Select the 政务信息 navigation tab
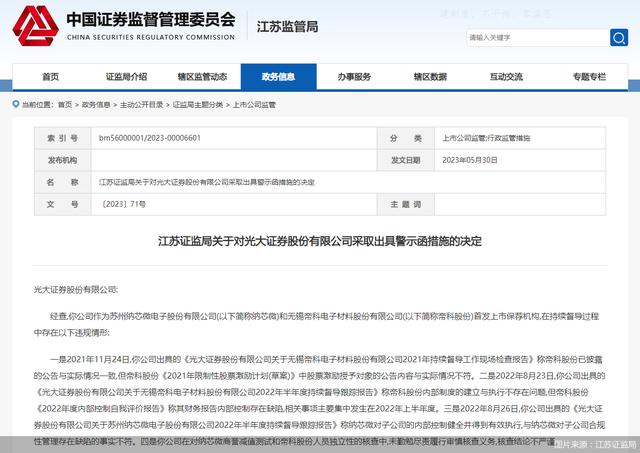Viewport: 640px width, 453px height. pyautogui.click(x=279, y=77)
